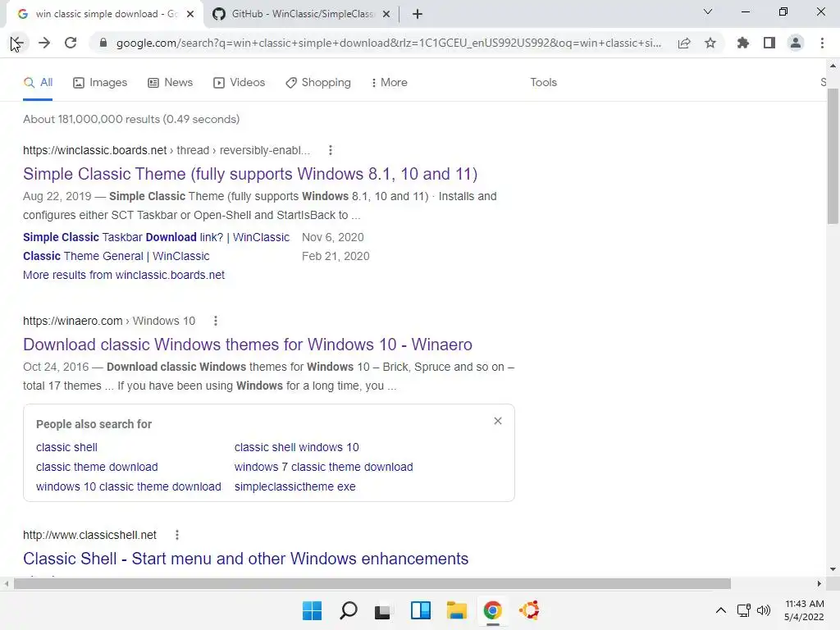Open the Chrome side panel icon
The height and width of the screenshot is (630, 840).
coord(769,43)
